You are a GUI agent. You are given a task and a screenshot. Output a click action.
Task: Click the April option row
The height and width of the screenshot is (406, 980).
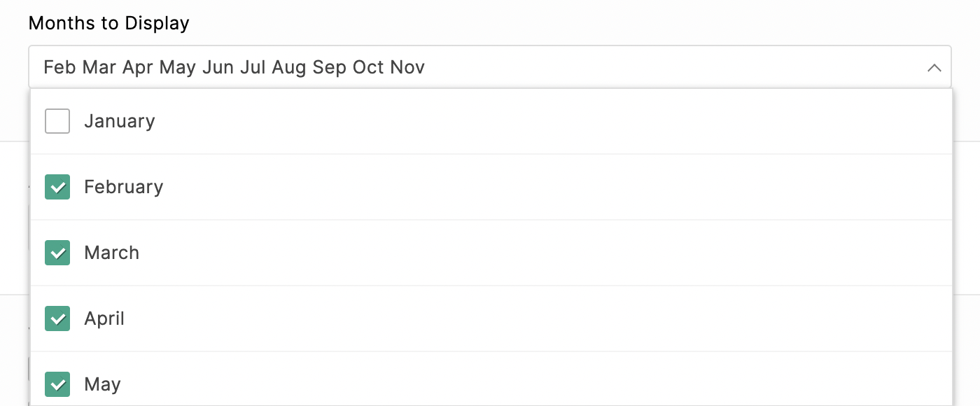click(x=280, y=318)
